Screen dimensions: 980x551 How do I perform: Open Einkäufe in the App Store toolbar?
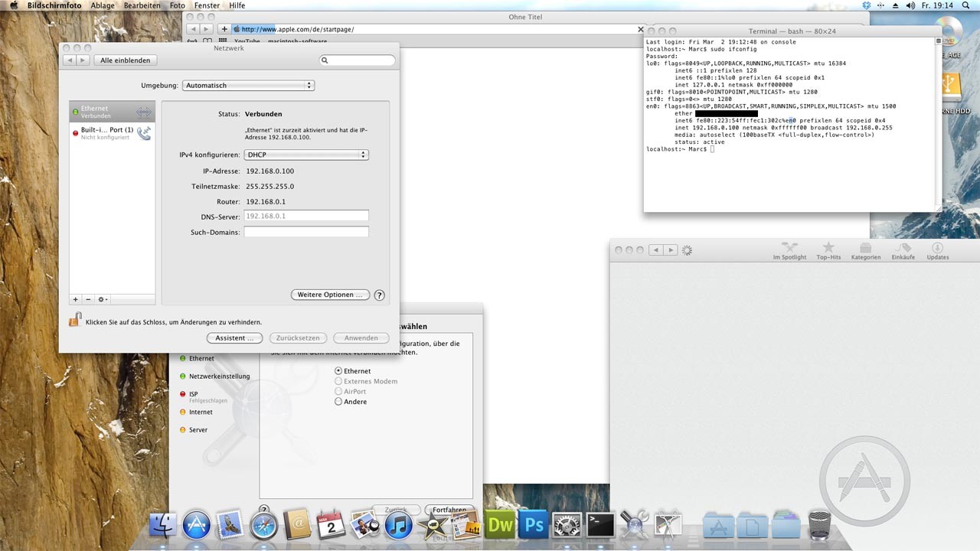click(x=903, y=250)
